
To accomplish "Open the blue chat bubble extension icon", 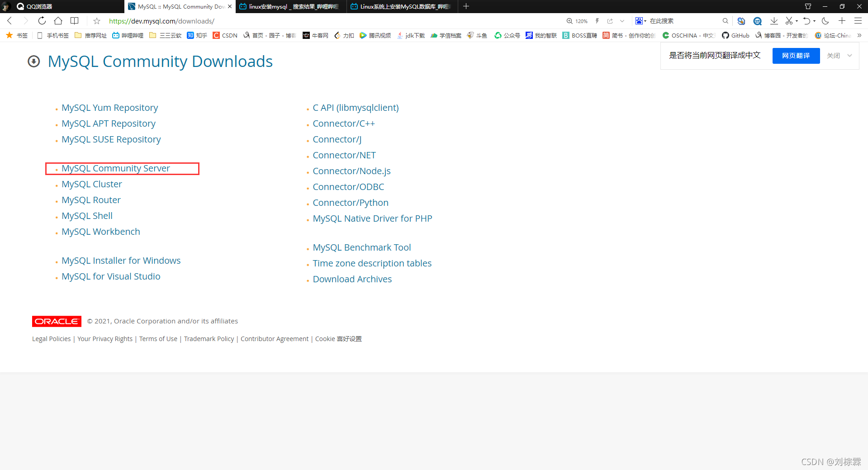I will pyautogui.click(x=758, y=21).
